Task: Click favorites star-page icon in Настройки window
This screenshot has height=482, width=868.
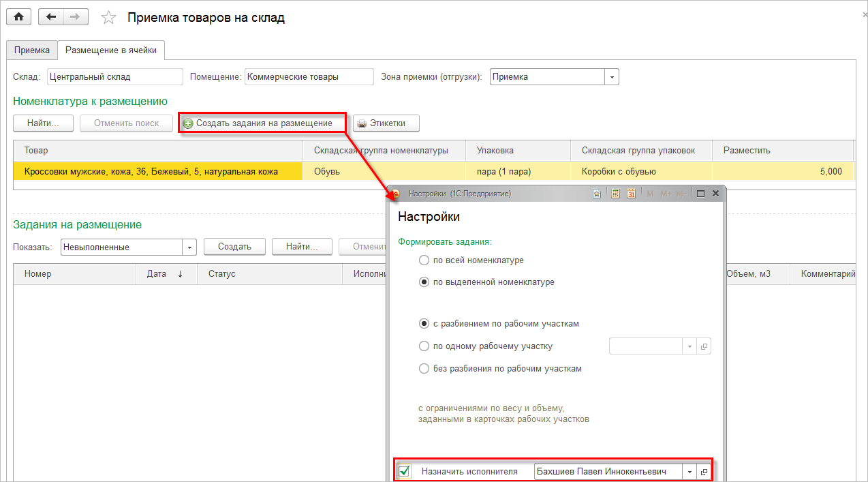Action: click(597, 194)
